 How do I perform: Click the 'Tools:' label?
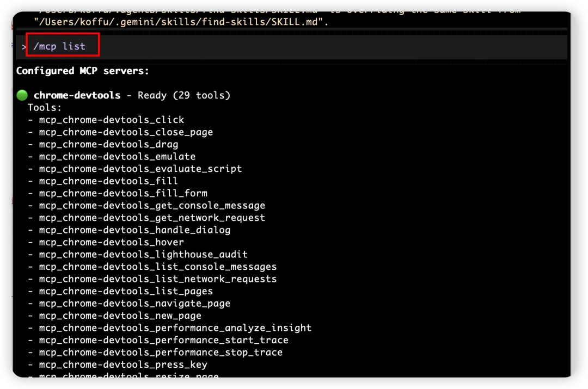click(x=44, y=108)
